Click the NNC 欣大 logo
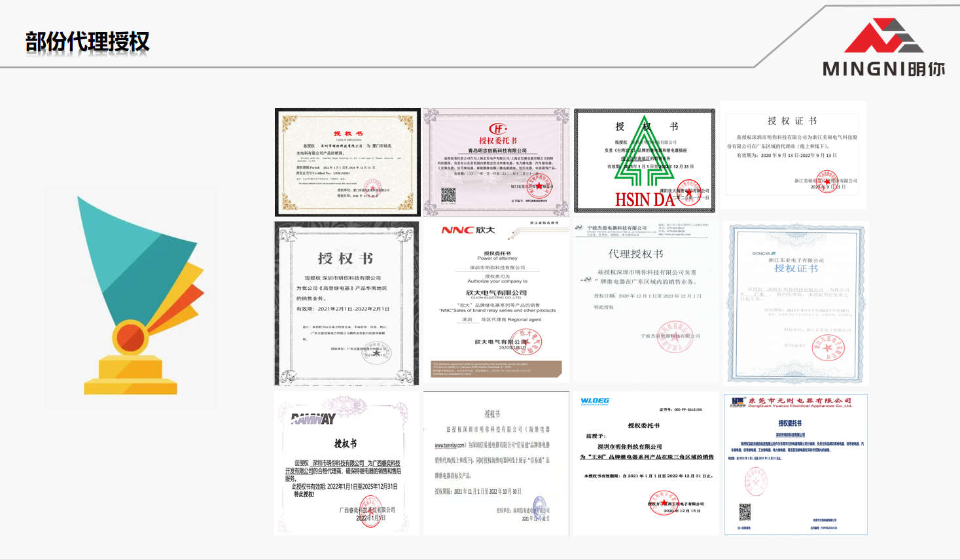The height and width of the screenshot is (560, 960). point(468,230)
